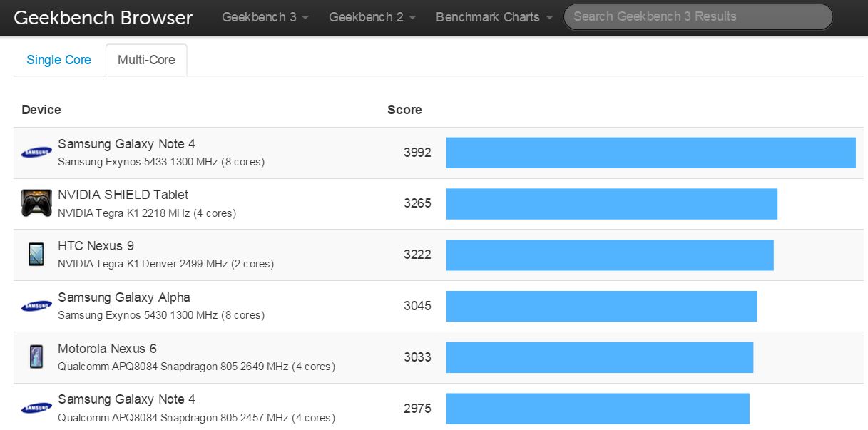
Task: Select the Multi-Core tab
Action: click(146, 60)
